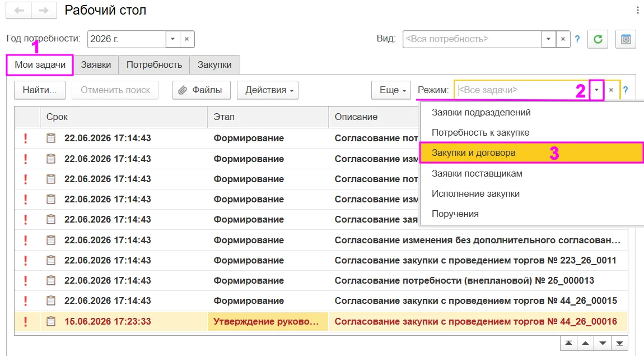644x356 pixels.
Task: Click the screenshot camera icon button
Action: tap(626, 39)
